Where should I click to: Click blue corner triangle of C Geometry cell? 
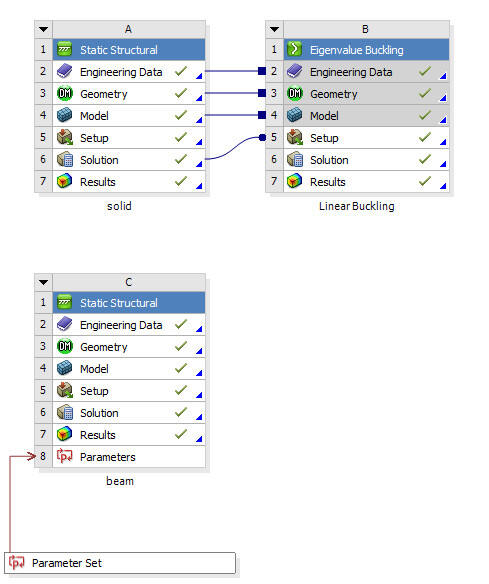coord(199,351)
